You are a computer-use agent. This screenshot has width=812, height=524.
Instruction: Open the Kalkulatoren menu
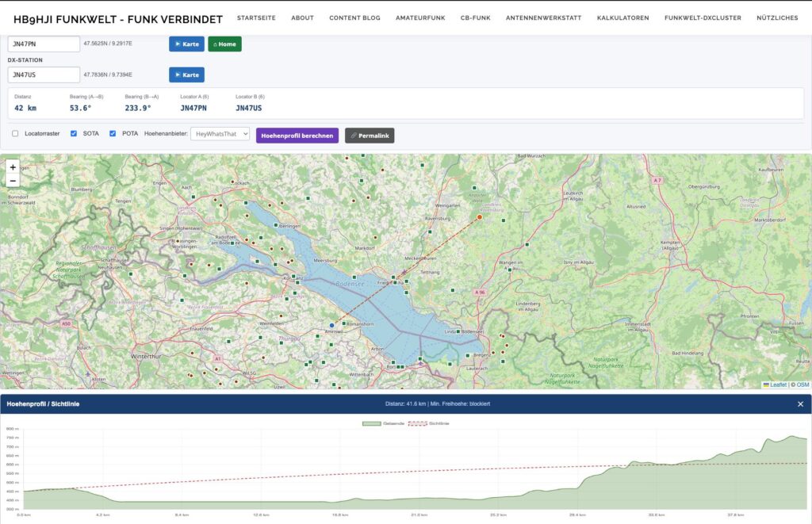[622, 17]
